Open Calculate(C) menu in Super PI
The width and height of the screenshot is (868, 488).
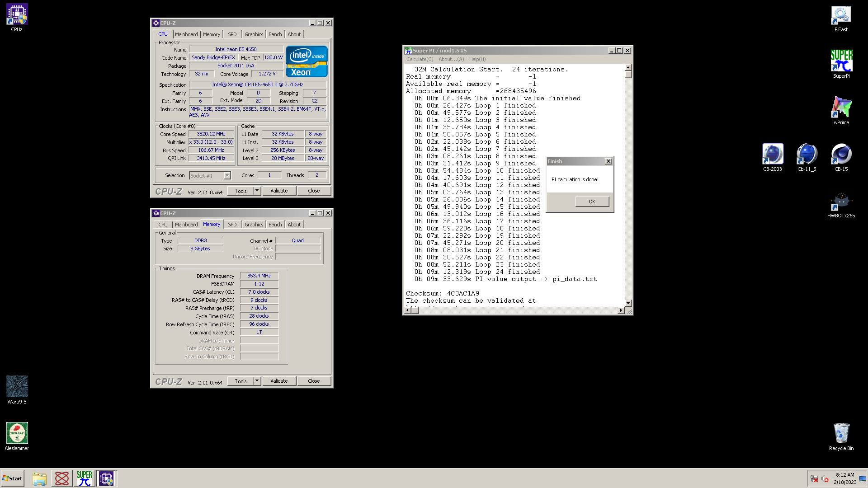420,59
